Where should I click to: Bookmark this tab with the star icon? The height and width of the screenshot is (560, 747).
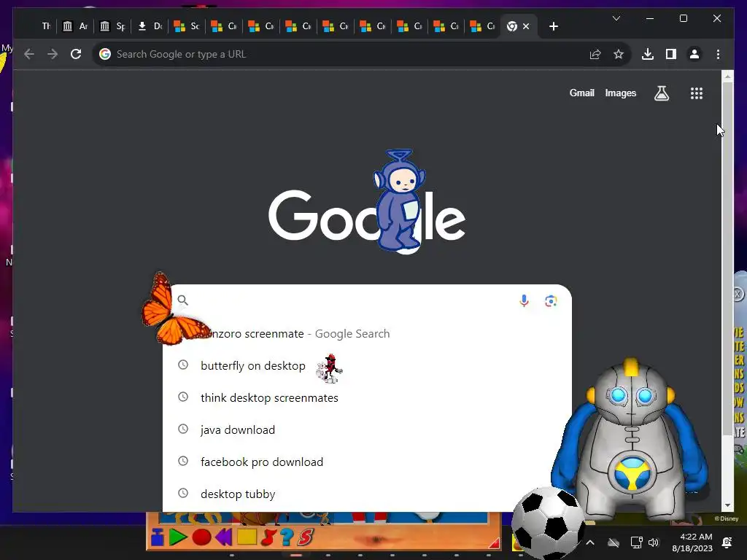619,54
